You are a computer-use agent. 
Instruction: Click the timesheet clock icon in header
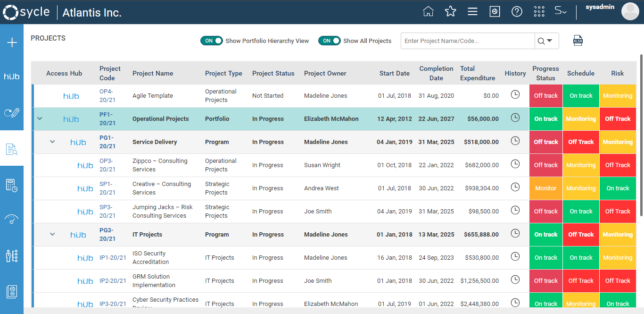point(495,12)
